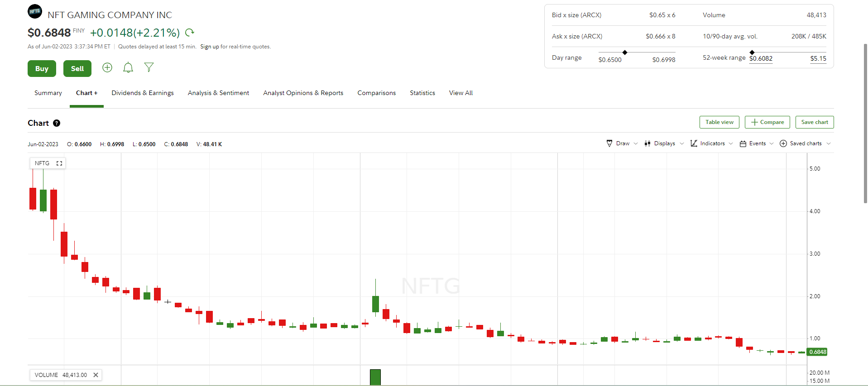This screenshot has width=868, height=386.
Task: Click the NFTG company logo icon
Action: pos(35,11)
